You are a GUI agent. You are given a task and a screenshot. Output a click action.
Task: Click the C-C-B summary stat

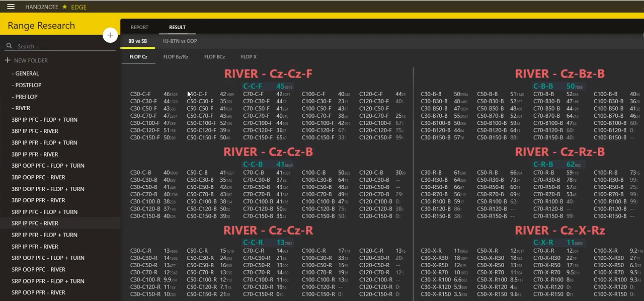268,164
